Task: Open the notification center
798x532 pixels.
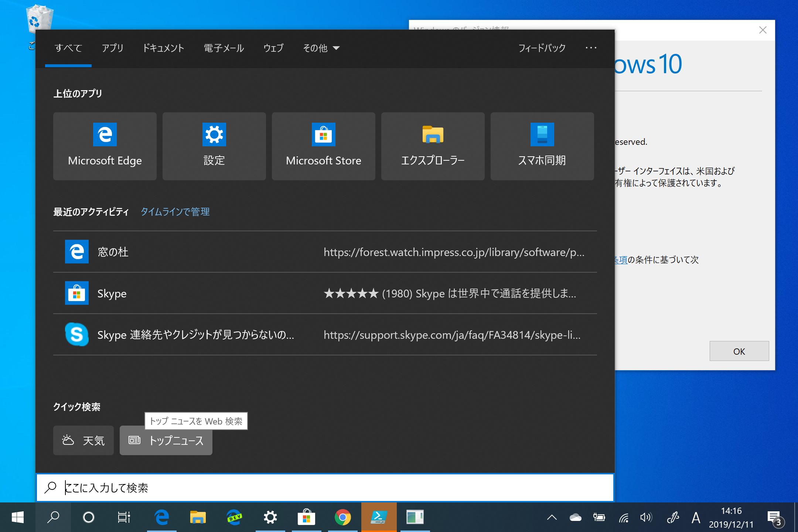Action: [x=774, y=517]
